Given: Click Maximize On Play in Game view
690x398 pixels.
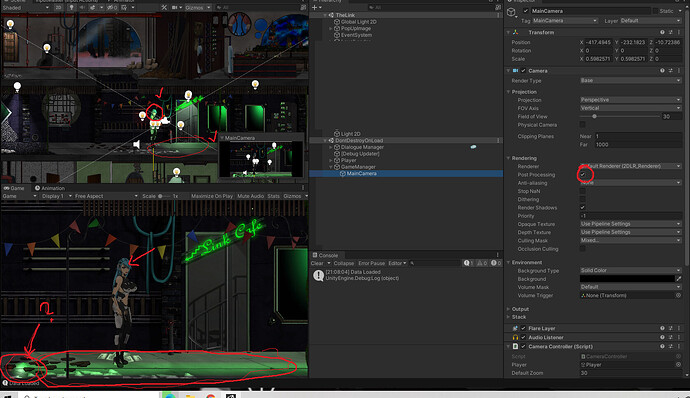Looking at the screenshot, I should point(212,196).
